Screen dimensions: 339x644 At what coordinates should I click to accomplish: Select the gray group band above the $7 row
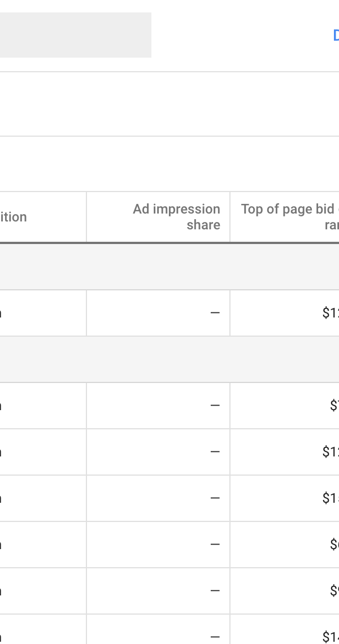point(169,359)
